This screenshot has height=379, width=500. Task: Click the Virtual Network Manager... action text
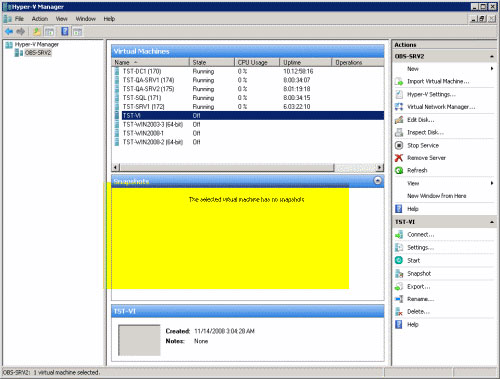(x=441, y=107)
